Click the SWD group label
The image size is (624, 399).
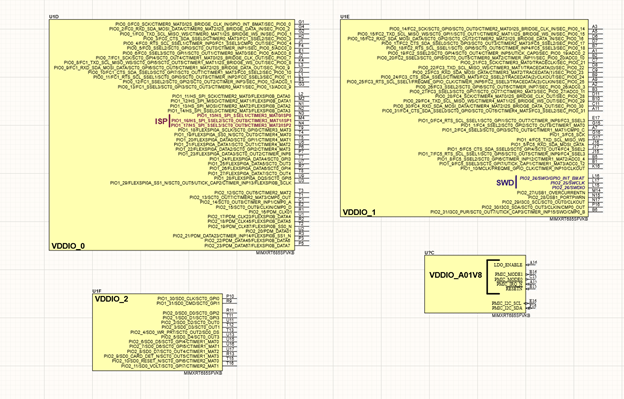tap(505, 183)
